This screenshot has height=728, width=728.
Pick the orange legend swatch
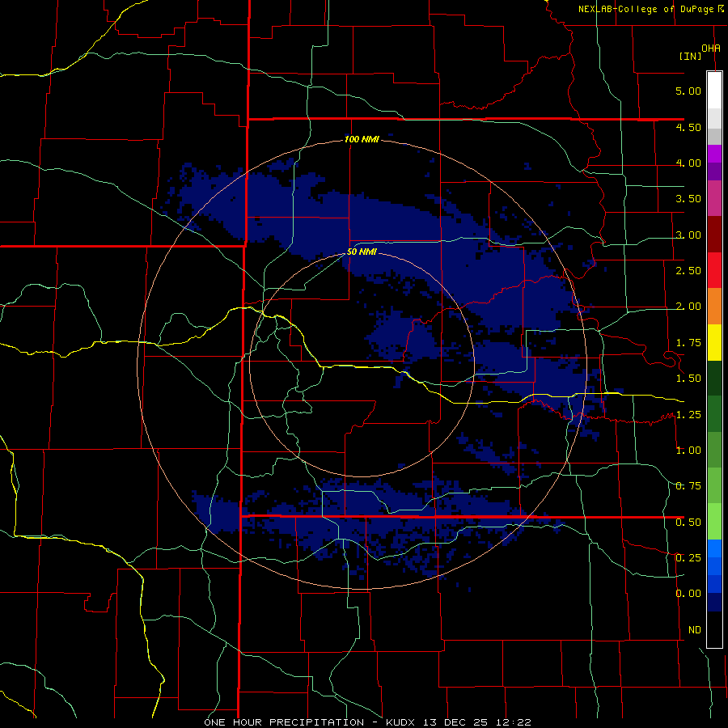714,307
